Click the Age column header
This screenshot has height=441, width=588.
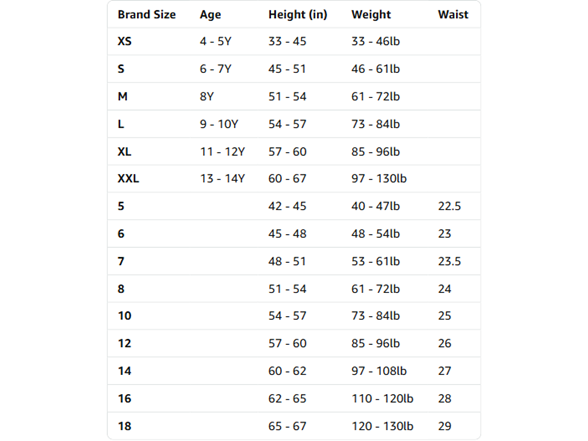tap(210, 15)
